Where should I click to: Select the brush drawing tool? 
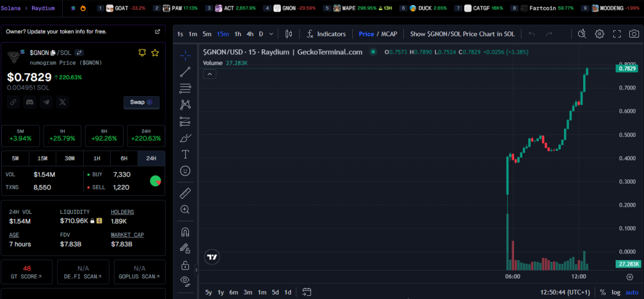tap(185, 138)
